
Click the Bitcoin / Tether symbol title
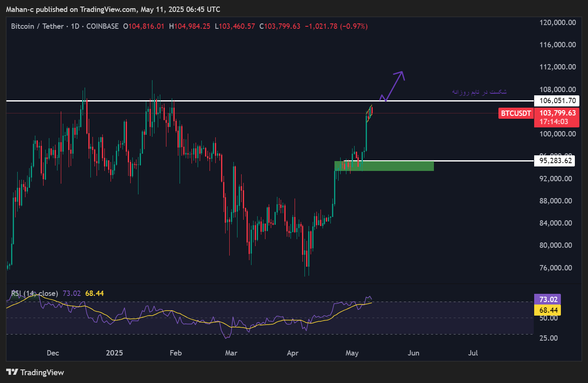point(37,26)
